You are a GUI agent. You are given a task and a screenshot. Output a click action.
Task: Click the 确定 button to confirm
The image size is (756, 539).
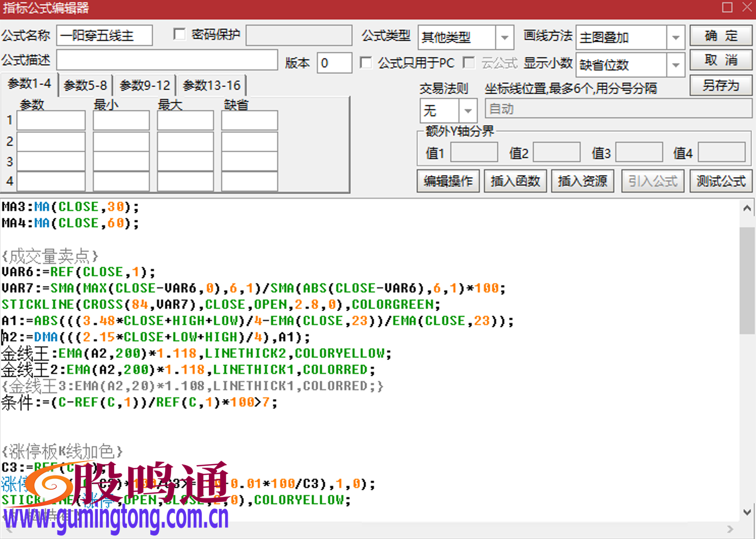(x=720, y=36)
